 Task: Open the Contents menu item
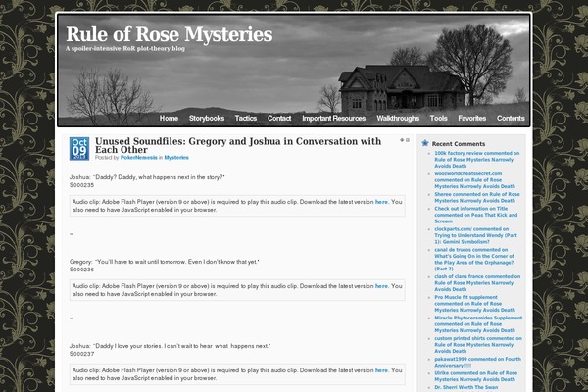tap(511, 118)
